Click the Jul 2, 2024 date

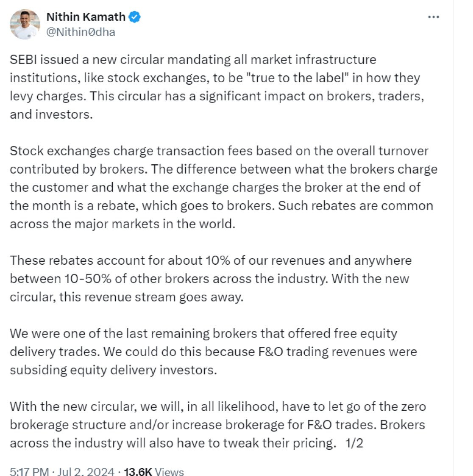click(86, 471)
